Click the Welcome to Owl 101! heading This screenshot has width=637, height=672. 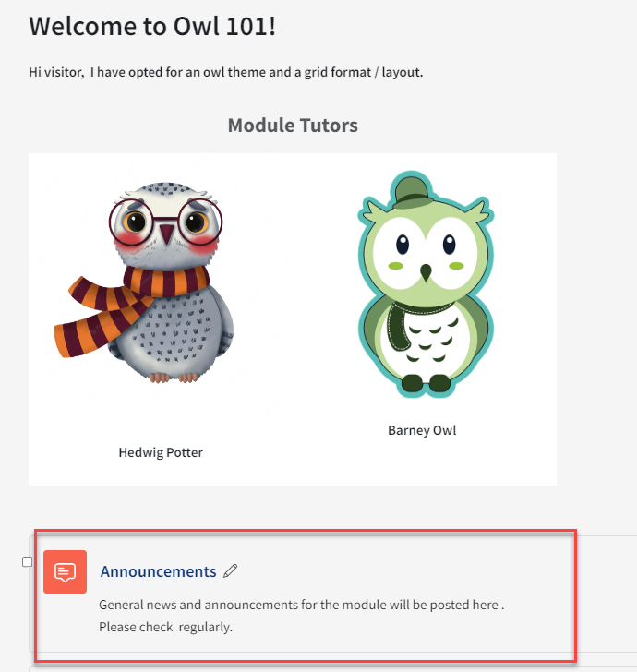[152, 26]
